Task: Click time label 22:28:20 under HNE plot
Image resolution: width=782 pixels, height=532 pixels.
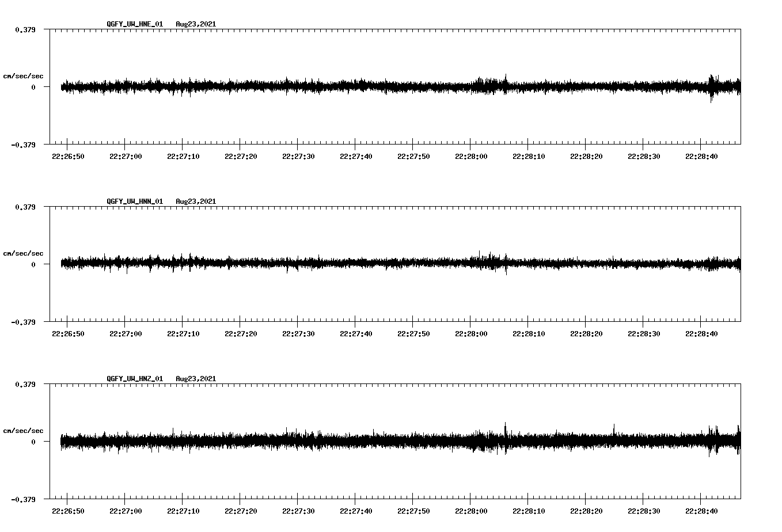Action: click(x=586, y=157)
